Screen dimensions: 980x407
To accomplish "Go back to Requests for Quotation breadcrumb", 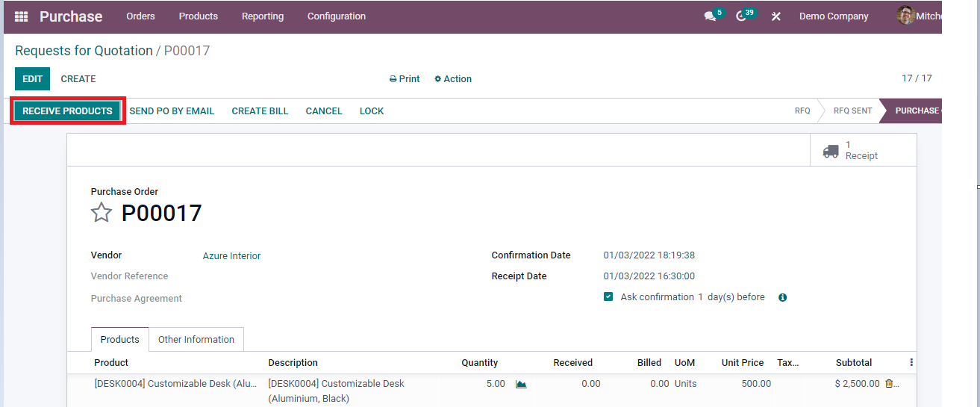I will click(84, 51).
